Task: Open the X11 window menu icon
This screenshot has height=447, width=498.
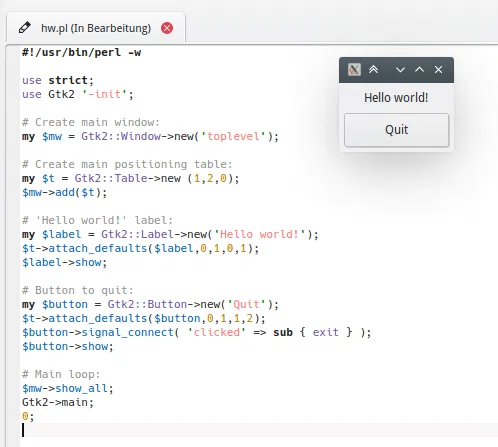Action: tap(354, 70)
